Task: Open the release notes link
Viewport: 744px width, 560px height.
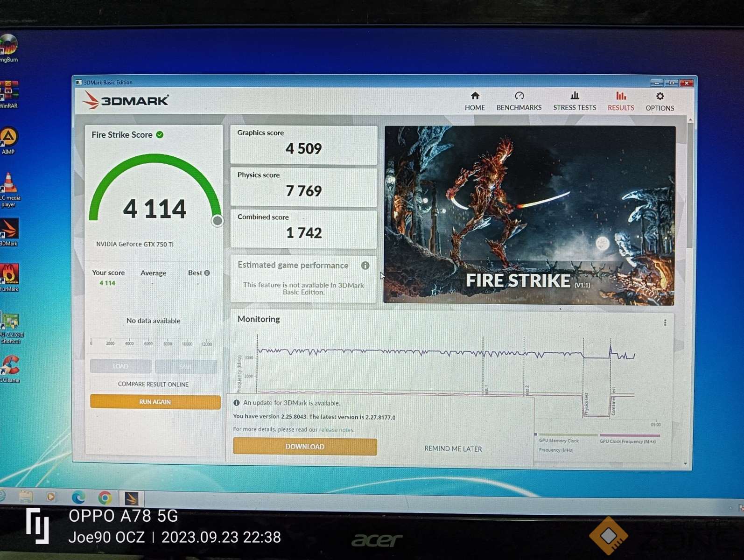Action: tap(337, 430)
